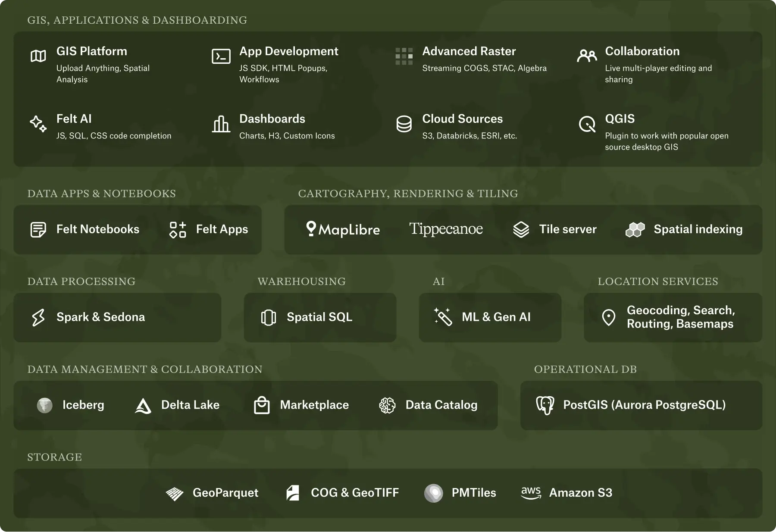Click the Spatial indexing hexagons icon
Image resolution: width=776 pixels, height=532 pixels.
635,230
